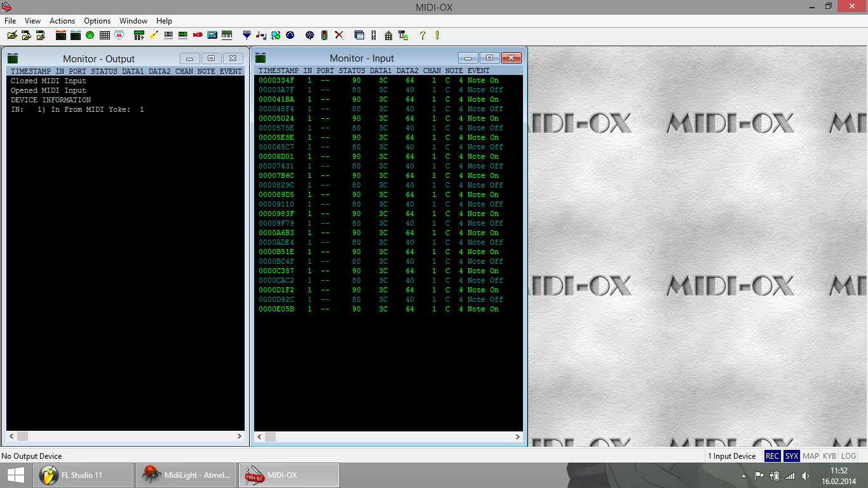This screenshot has width=868, height=488.
Task: Click the blue globe with yellow dots icon
Action: tap(309, 36)
